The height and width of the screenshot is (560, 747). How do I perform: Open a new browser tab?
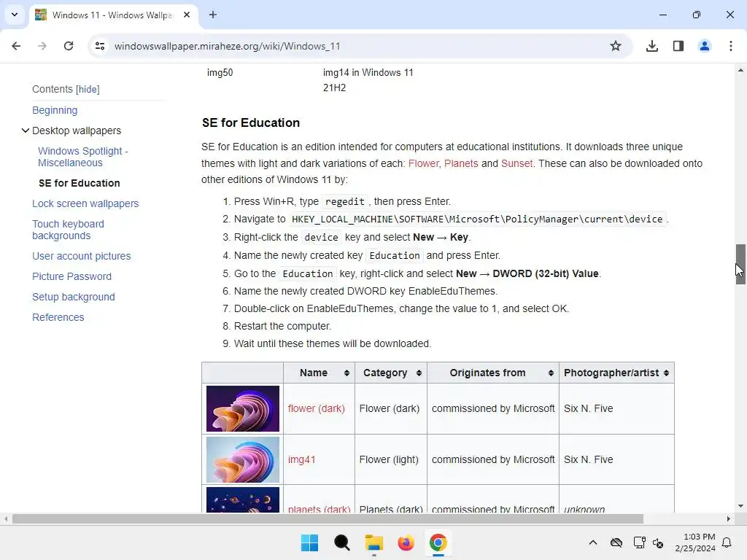213,15
